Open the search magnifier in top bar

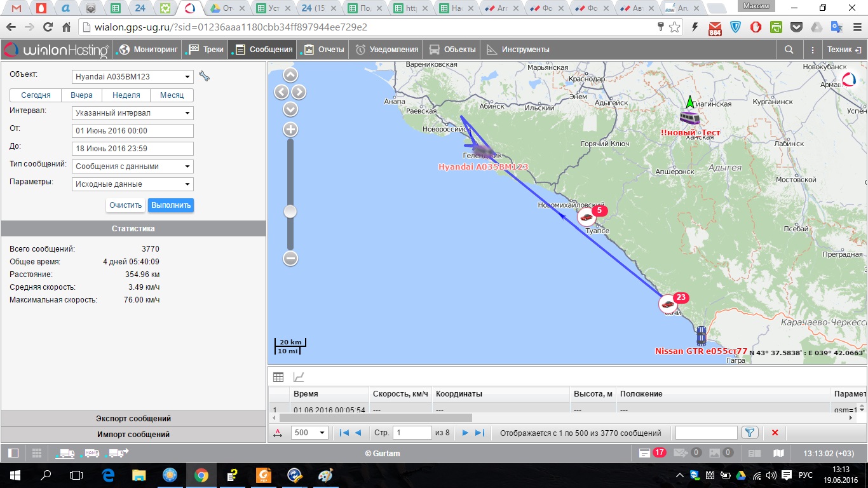point(789,50)
